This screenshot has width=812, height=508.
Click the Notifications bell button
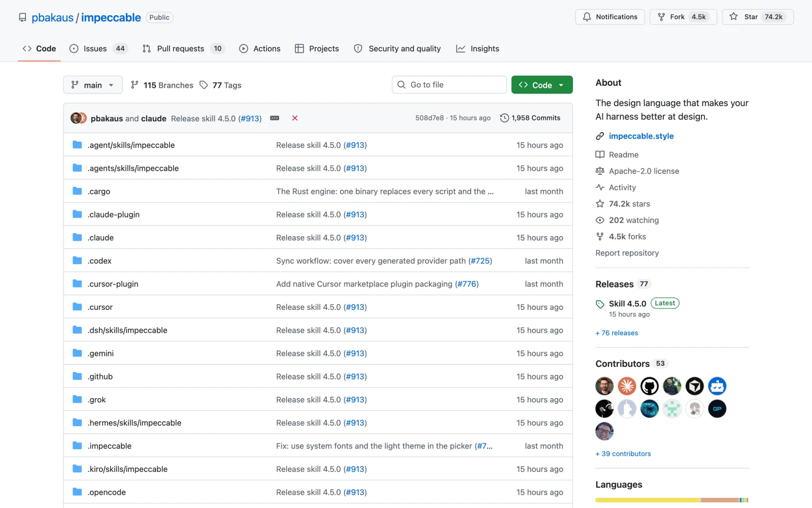pyautogui.click(x=610, y=17)
